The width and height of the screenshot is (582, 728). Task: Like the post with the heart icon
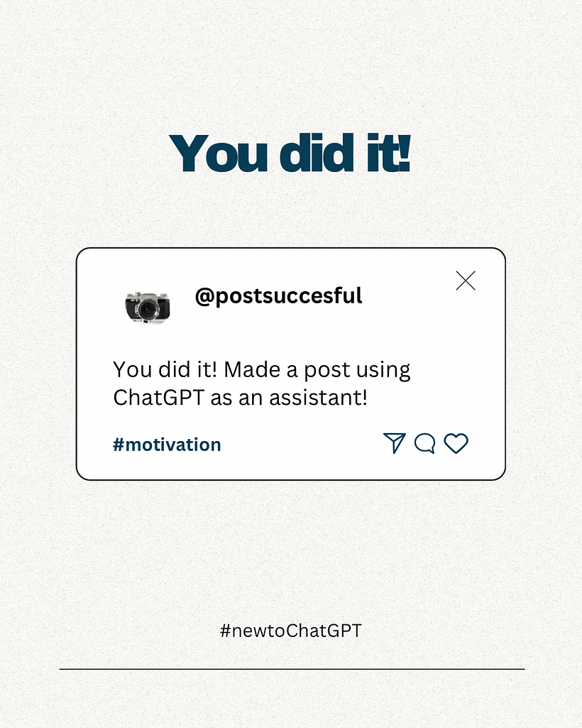click(x=456, y=443)
